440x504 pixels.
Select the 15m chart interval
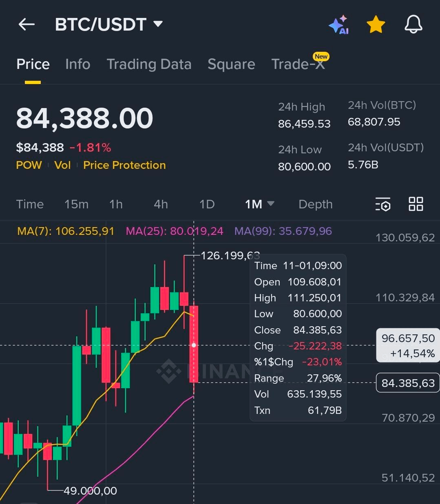[x=76, y=204]
